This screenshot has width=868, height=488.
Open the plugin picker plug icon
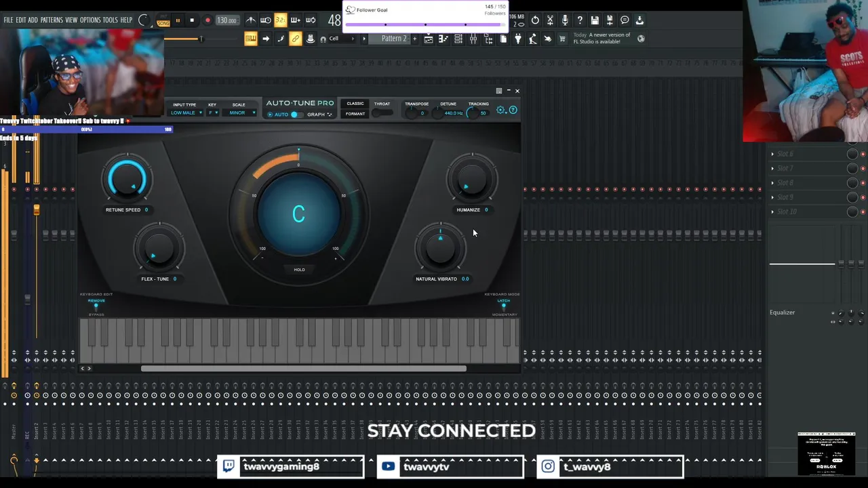point(518,39)
